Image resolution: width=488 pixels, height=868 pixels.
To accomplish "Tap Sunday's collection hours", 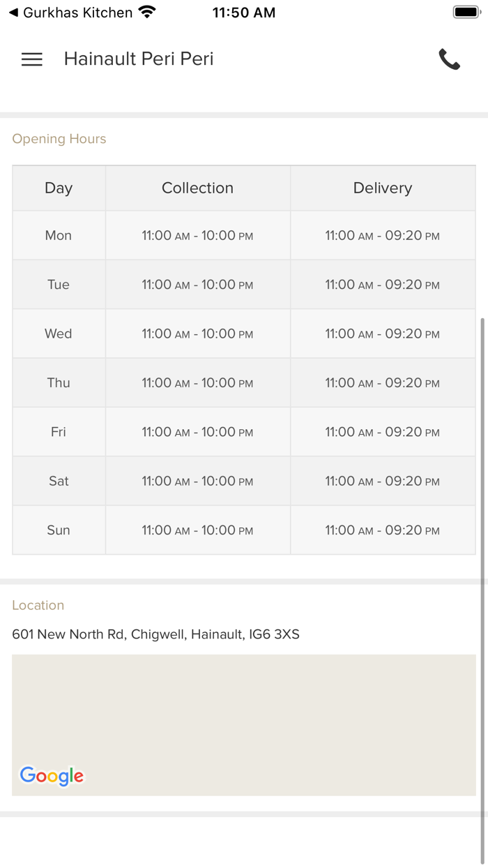I will (x=197, y=530).
